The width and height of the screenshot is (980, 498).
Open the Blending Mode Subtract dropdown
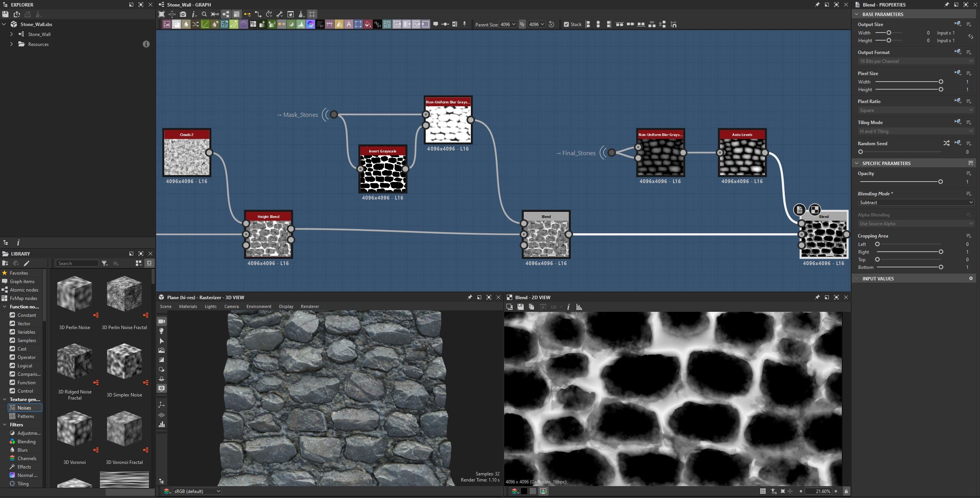(916, 202)
